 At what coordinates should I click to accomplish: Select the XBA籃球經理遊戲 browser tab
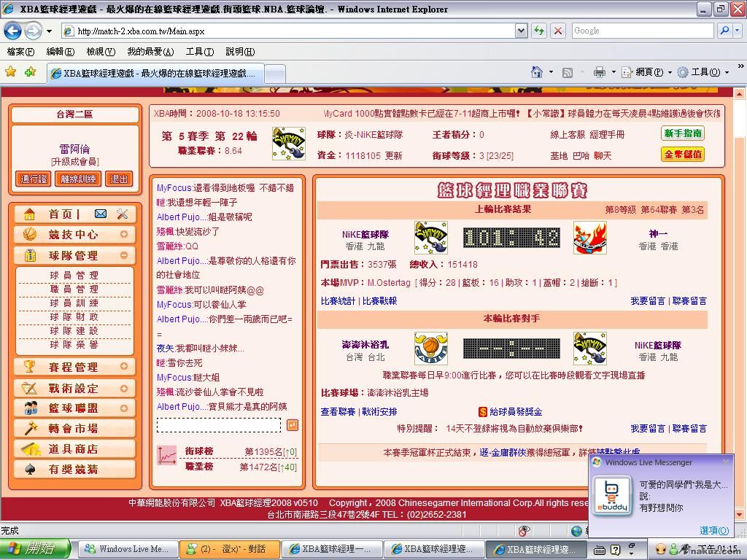[155, 74]
